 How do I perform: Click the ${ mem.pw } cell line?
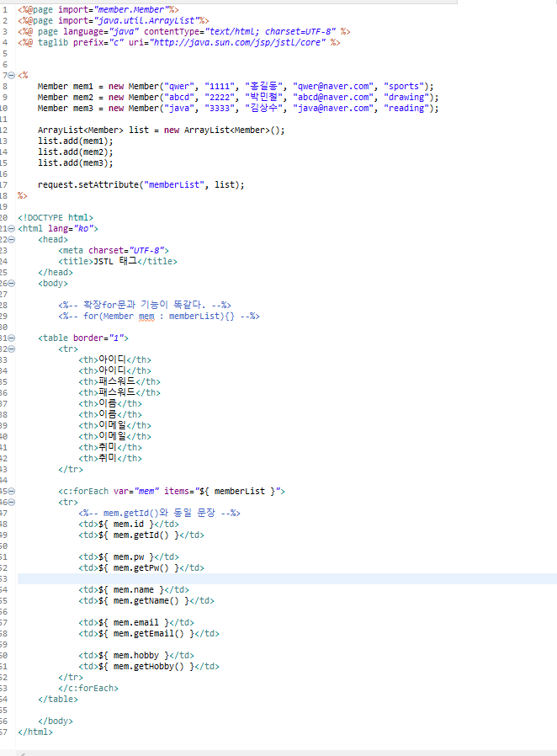click(x=129, y=556)
